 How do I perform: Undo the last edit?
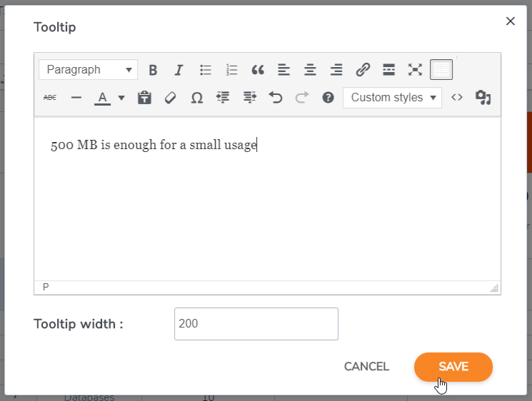click(x=276, y=98)
